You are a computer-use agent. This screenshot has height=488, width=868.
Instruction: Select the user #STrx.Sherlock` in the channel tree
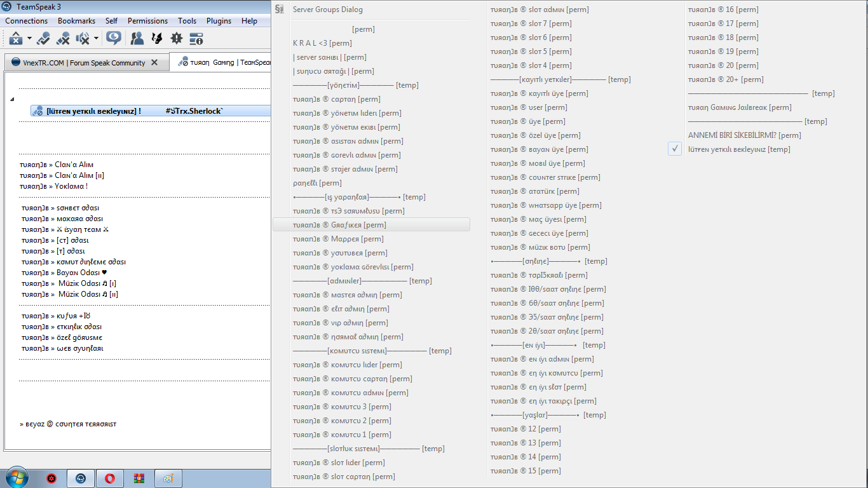(x=151, y=111)
